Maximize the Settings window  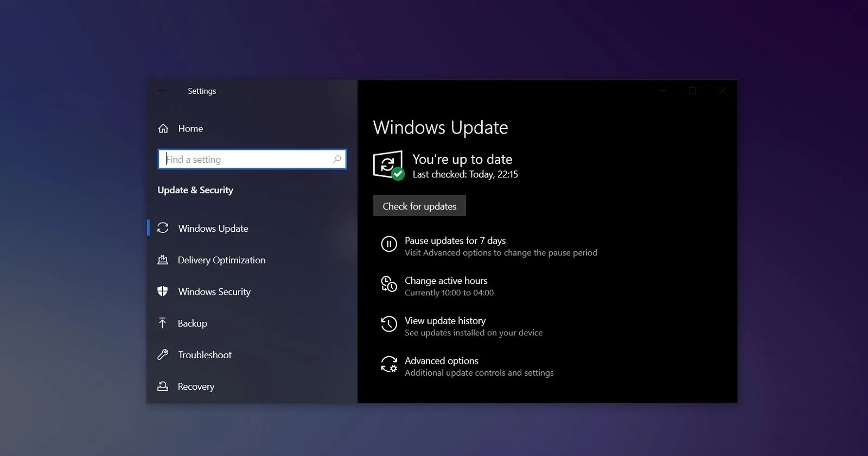[x=692, y=91]
